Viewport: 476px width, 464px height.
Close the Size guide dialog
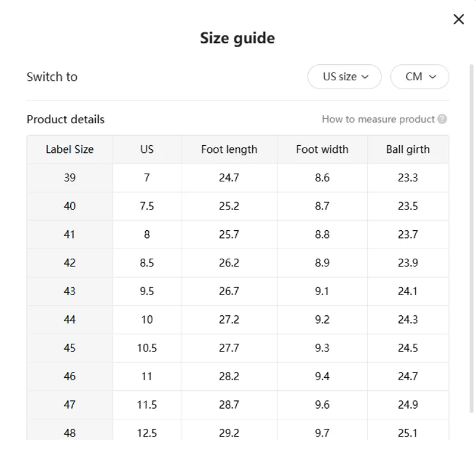pyautogui.click(x=458, y=19)
